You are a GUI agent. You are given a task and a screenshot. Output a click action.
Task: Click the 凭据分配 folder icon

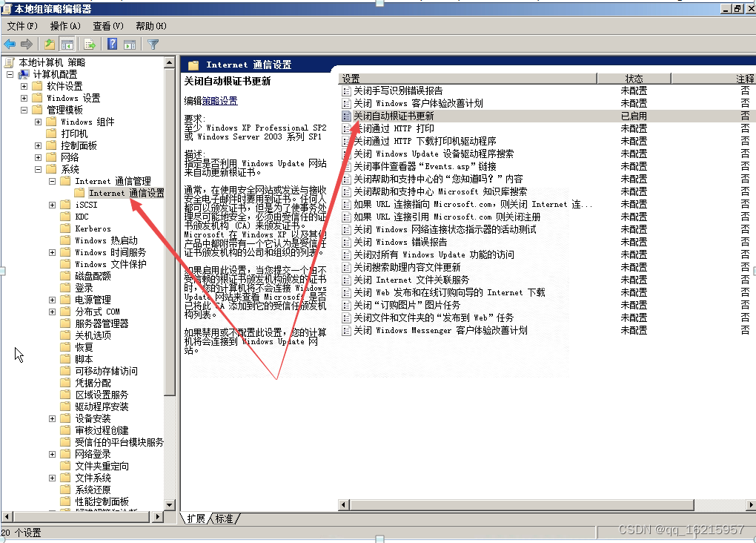point(65,384)
